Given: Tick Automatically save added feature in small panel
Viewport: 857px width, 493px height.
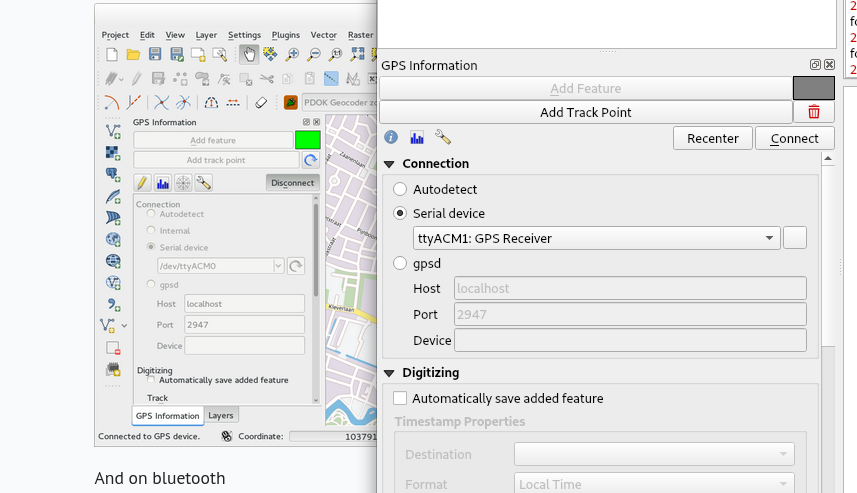Looking at the screenshot, I should tap(151, 380).
